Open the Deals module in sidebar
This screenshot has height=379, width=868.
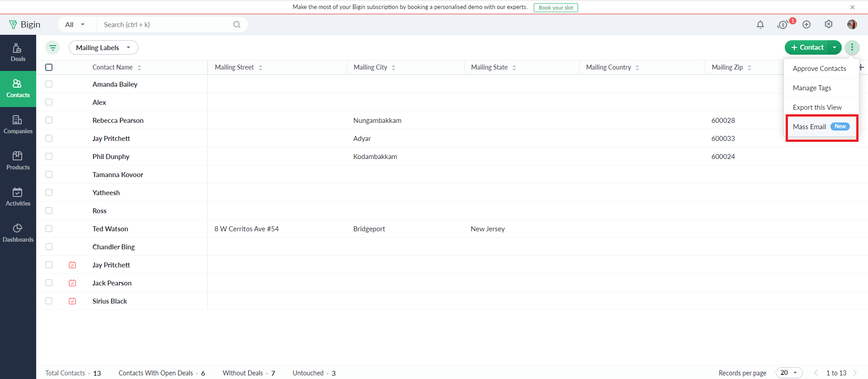point(18,53)
